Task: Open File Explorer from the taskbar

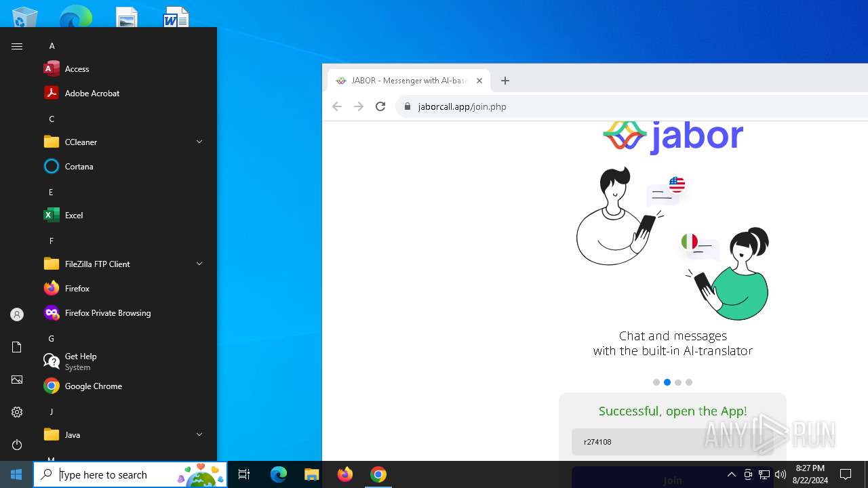Action: tap(312, 474)
